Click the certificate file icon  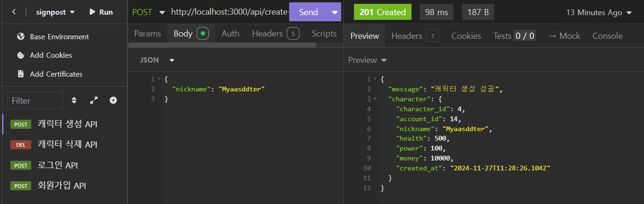coord(20,74)
